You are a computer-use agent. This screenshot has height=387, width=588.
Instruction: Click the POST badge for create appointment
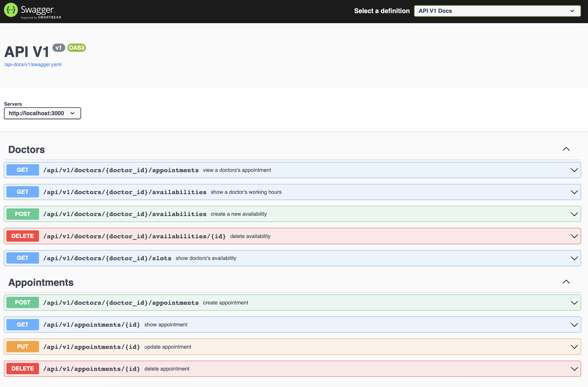[x=22, y=302]
